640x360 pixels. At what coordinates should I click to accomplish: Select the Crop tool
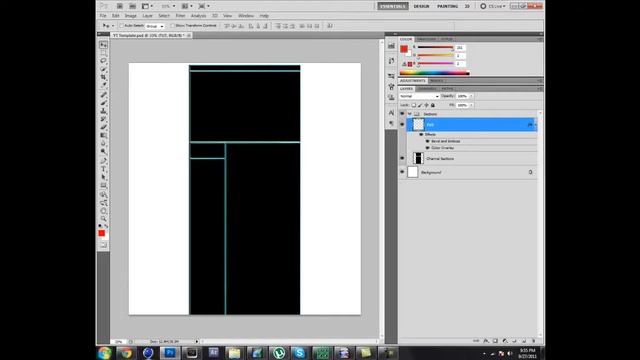coord(103,77)
